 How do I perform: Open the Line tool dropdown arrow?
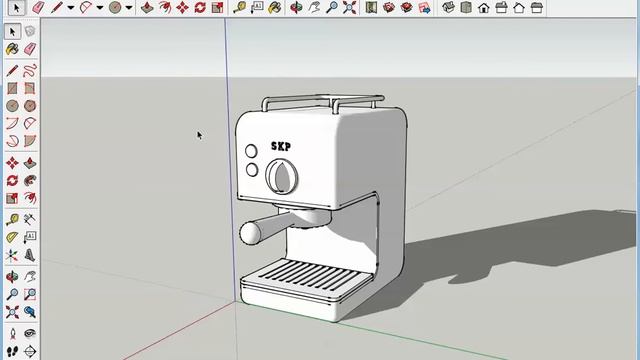pos(71,7)
